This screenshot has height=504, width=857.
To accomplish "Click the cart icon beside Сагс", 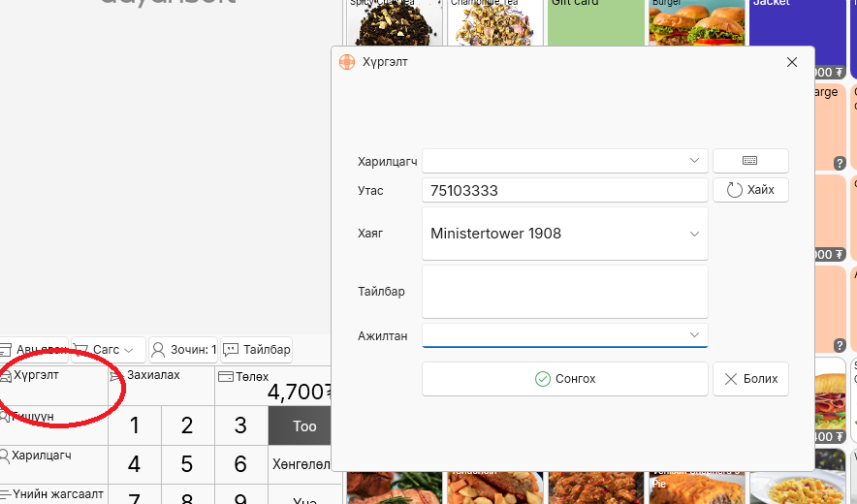I will [x=80, y=350].
